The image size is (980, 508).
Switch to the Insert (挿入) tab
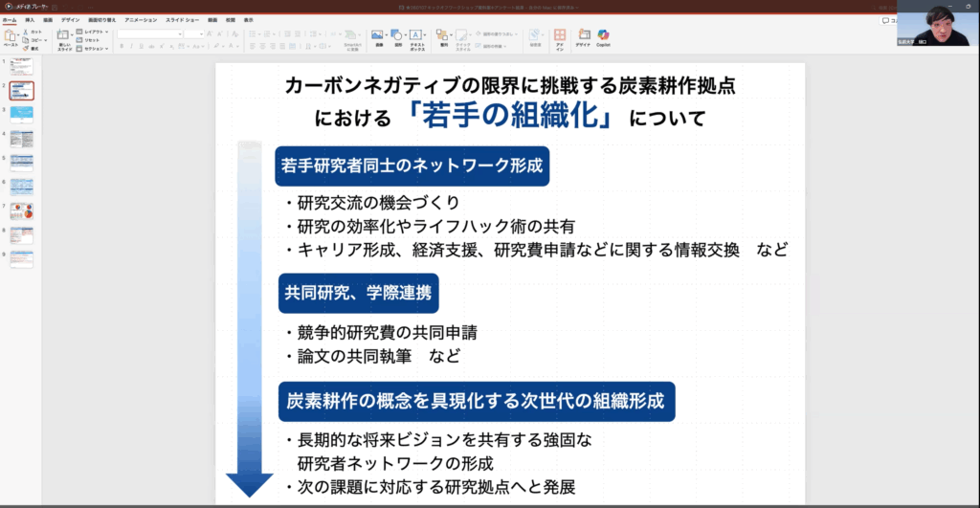click(30, 19)
